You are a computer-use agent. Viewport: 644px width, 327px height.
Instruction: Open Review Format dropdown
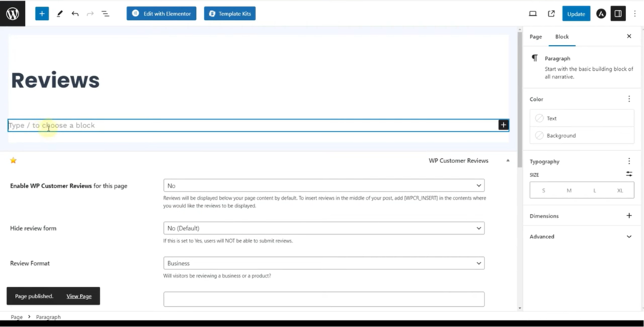[x=323, y=263]
